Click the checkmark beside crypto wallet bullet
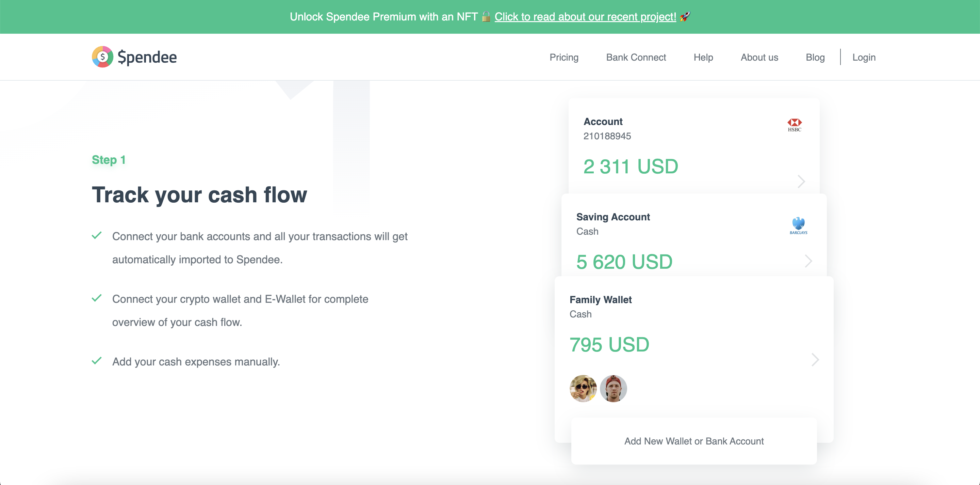This screenshot has width=980, height=485. [97, 298]
